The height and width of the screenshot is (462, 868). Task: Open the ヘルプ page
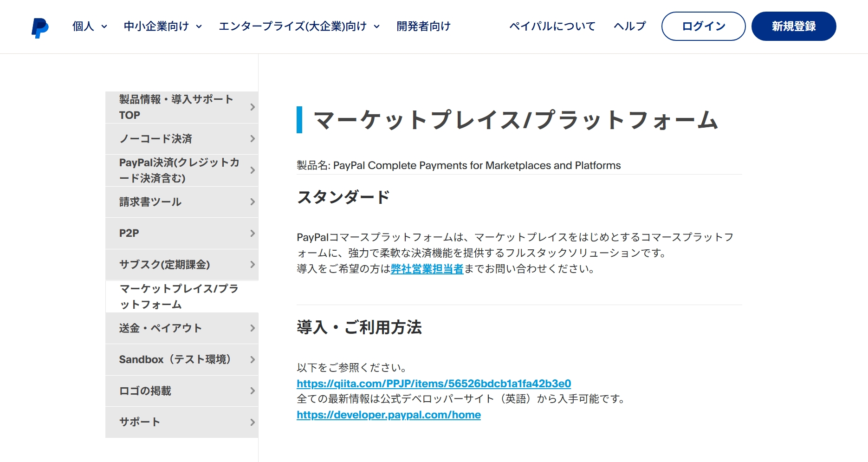[x=629, y=26]
